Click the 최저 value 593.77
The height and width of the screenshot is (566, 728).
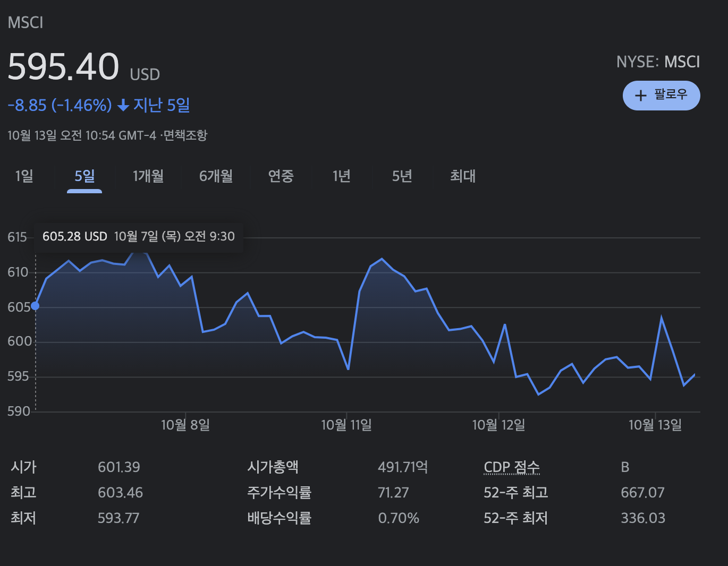118,518
